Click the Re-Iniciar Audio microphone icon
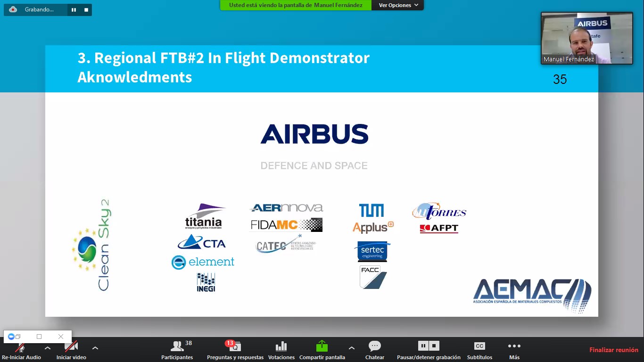Screen dimensions: 644x362 pos(21,347)
